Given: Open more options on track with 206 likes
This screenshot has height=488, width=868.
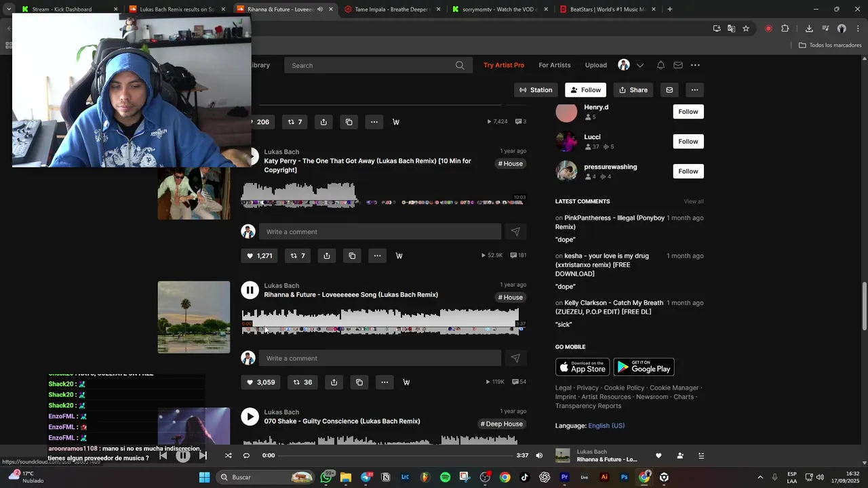Looking at the screenshot, I should coord(374,122).
